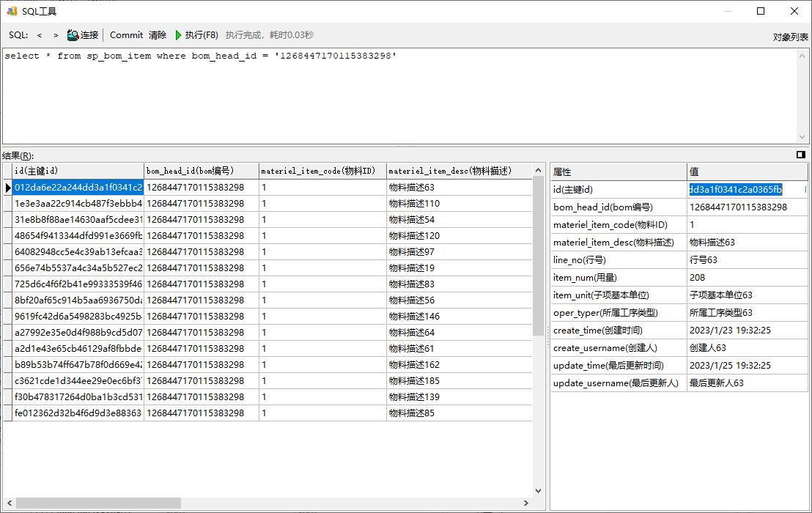Click the results horizontal scrollbar thumb
The height and width of the screenshot is (513, 812).
[x=98, y=503]
